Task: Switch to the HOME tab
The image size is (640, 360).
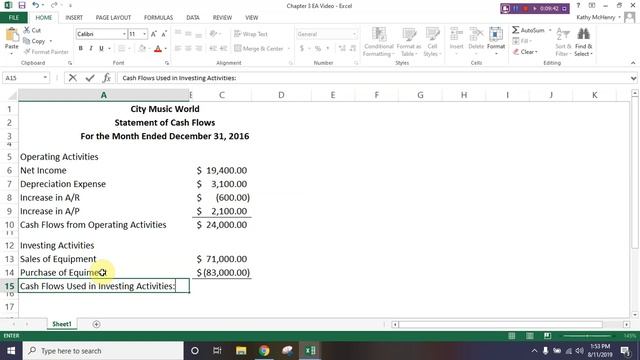Action: point(44,18)
